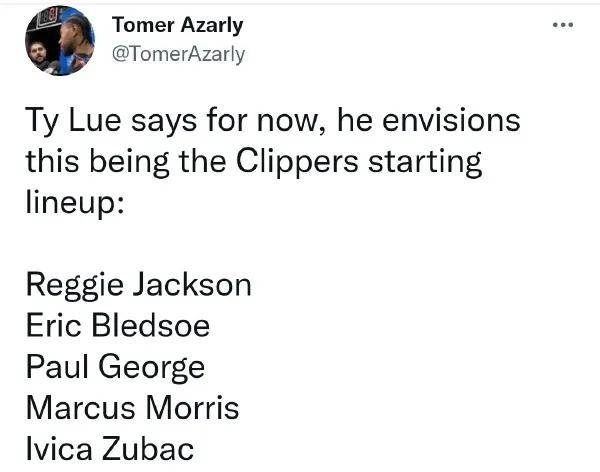Open the @TomerAzarly handle link
The width and height of the screenshot is (600, 472).
(x=178, y=54)
